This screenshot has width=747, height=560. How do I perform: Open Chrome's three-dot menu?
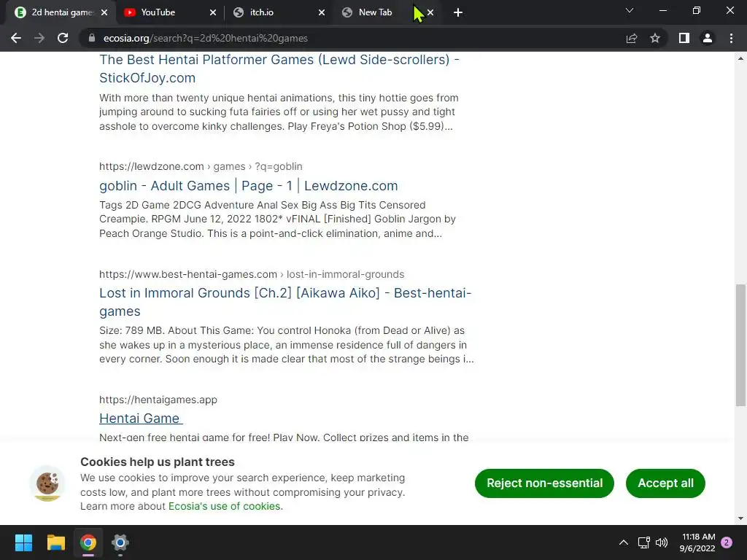(731, 38)
